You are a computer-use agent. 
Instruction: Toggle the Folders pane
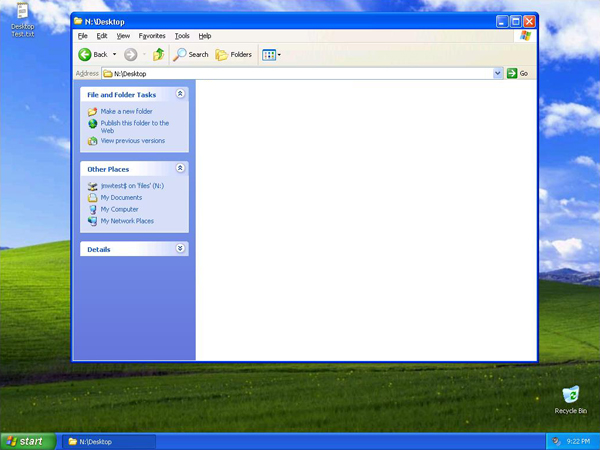233,55
